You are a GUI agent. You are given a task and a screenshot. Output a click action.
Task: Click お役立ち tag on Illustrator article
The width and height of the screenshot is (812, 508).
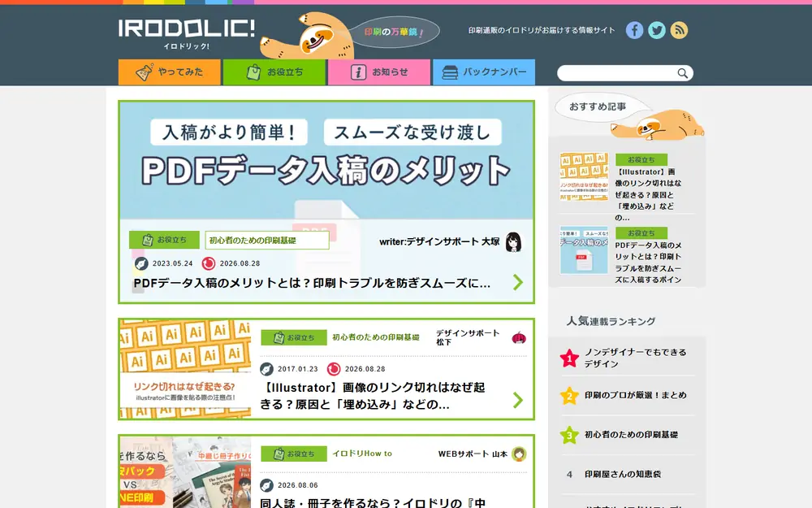294,337
